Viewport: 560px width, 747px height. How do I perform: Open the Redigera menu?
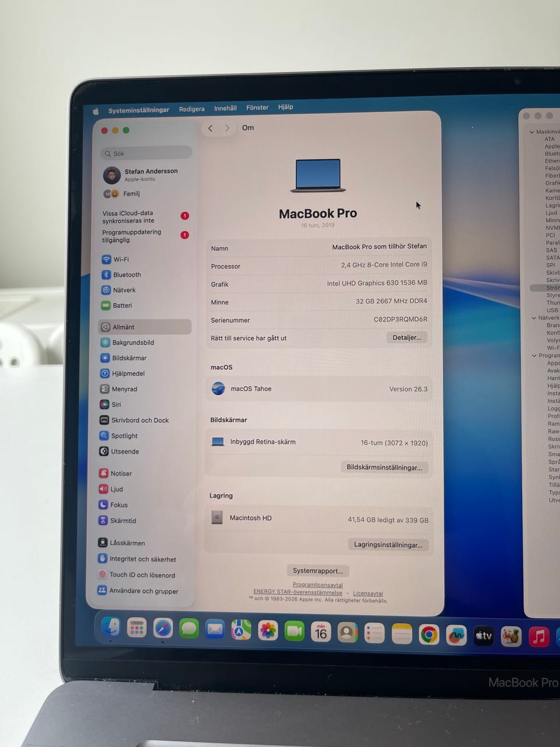point(192,109)
